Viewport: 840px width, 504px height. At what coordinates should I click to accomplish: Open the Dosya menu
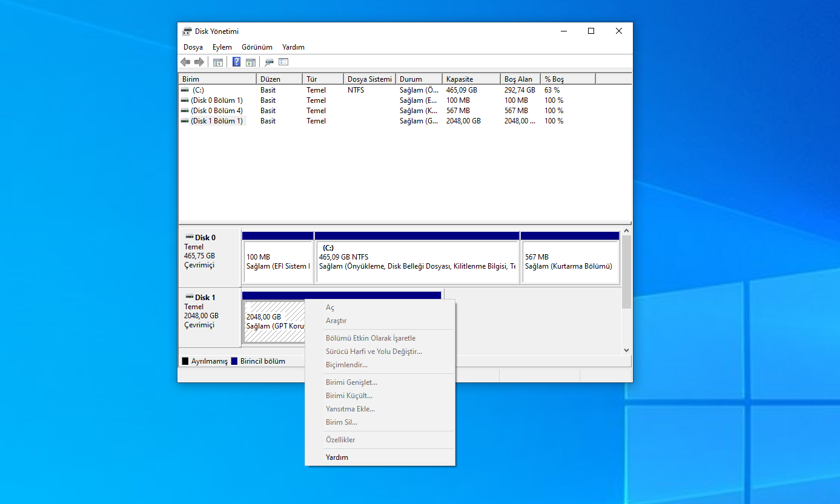(193, 47)
